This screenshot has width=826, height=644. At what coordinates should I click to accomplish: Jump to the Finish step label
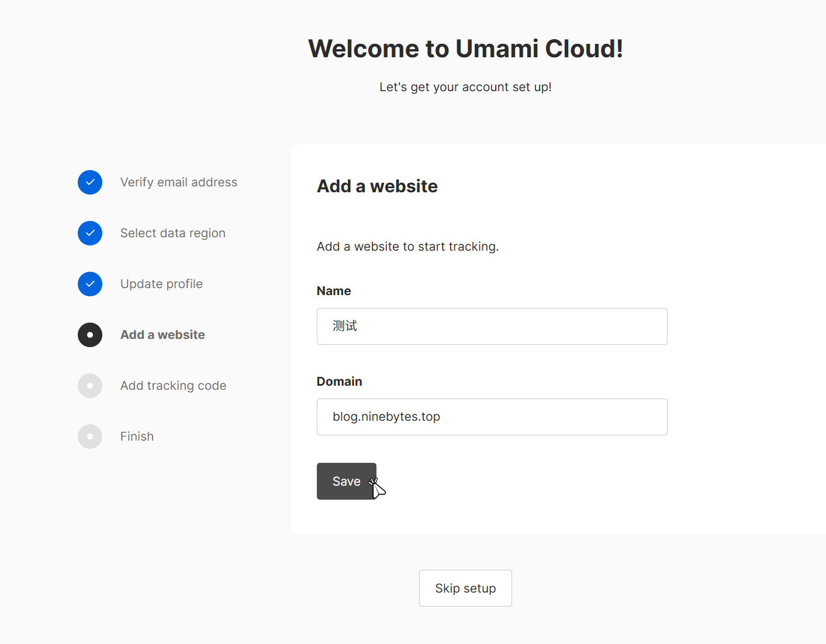pos(137,437)
